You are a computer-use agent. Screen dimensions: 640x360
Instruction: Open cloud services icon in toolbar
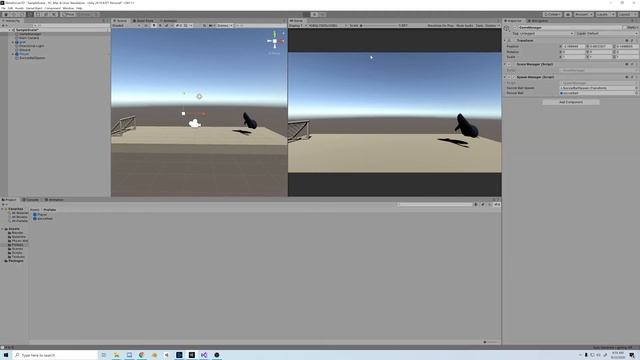point(568,14)
